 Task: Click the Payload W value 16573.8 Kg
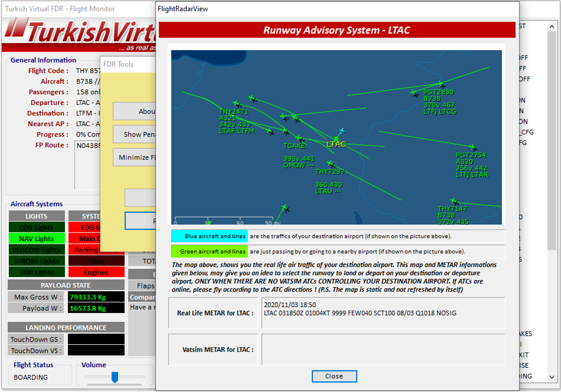click(x=96, y=308)
